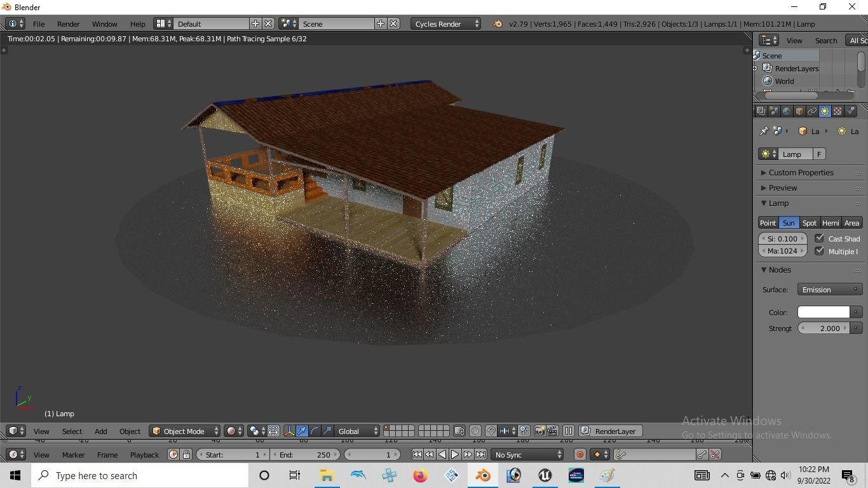The width and height of the screenshot is (868, 488).
Task: Add a new screen layout with plus
Action: tap(255, 24)
